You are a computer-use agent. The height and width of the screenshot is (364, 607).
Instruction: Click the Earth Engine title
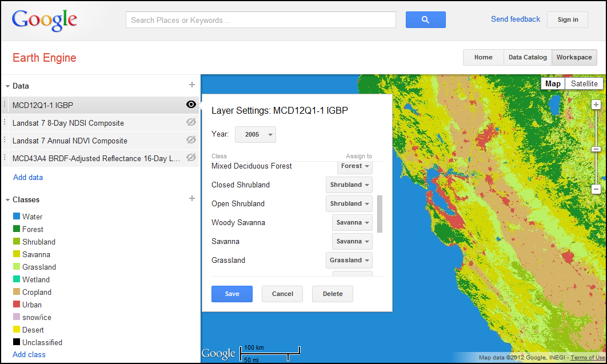tap(45, 58)
